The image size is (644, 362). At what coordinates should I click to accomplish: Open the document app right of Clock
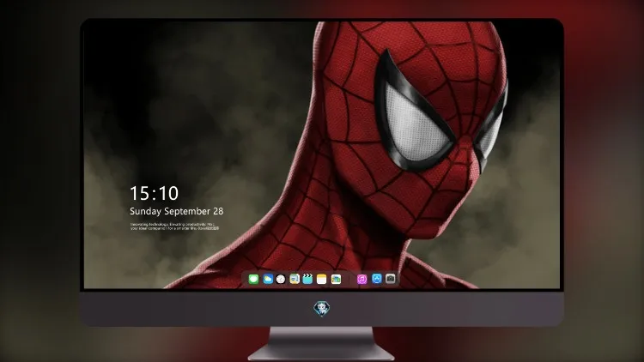(295, 279)
